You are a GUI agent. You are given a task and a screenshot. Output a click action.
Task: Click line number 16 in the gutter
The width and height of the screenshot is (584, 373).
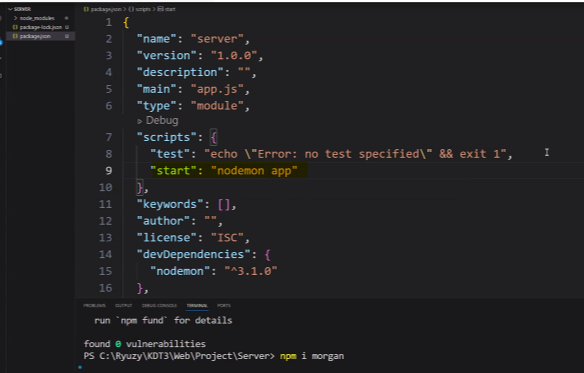(105, 288)
